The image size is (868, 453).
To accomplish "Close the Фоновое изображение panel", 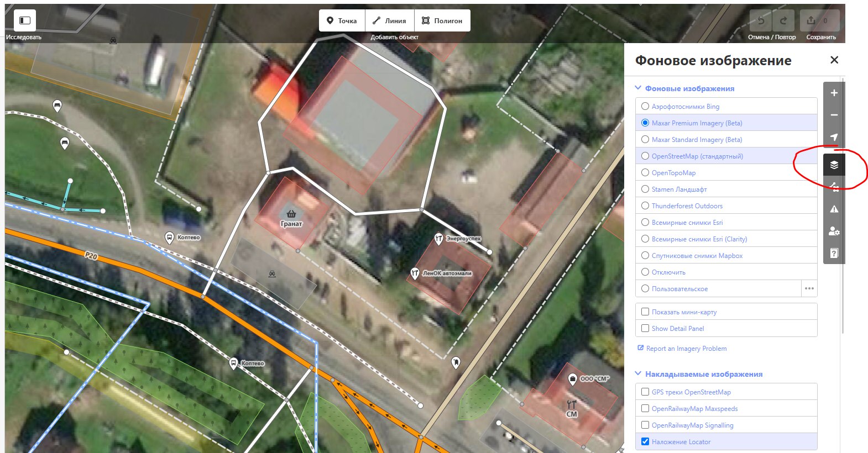I will (834, 60).
